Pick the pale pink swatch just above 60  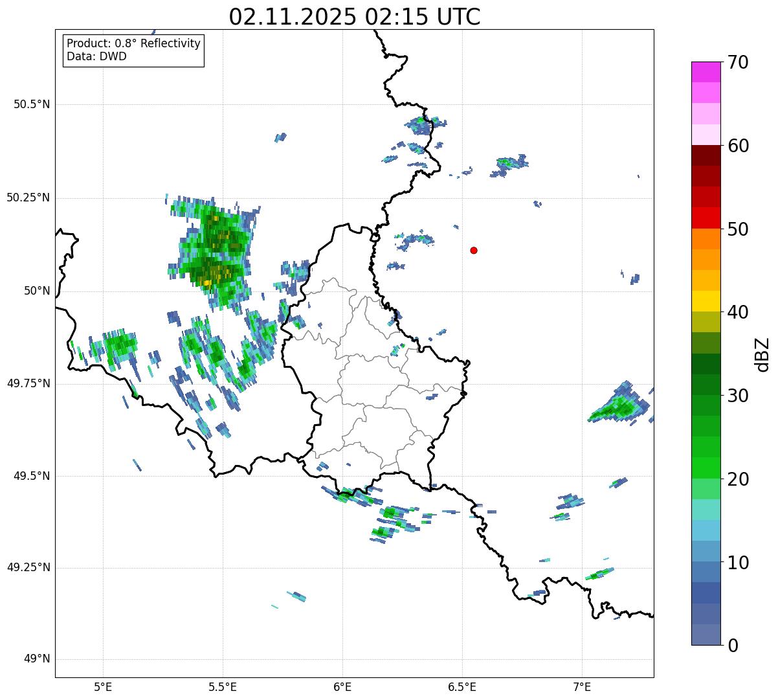point(706,135)
